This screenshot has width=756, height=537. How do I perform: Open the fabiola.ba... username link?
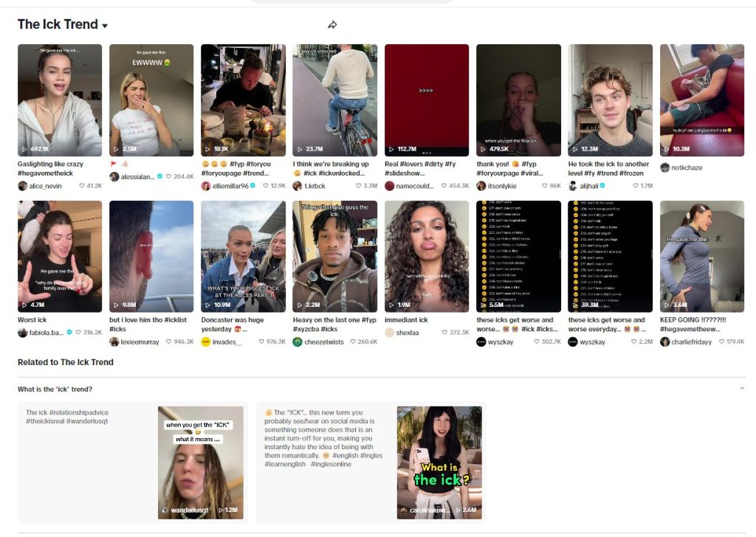coord(47,333)
